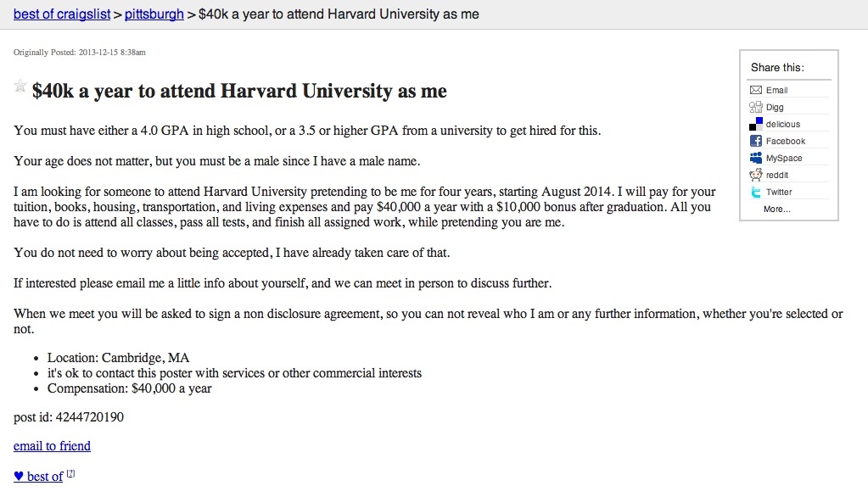Click the reddit alien icon
The image size is (868, 497).
tap(755, 175)
